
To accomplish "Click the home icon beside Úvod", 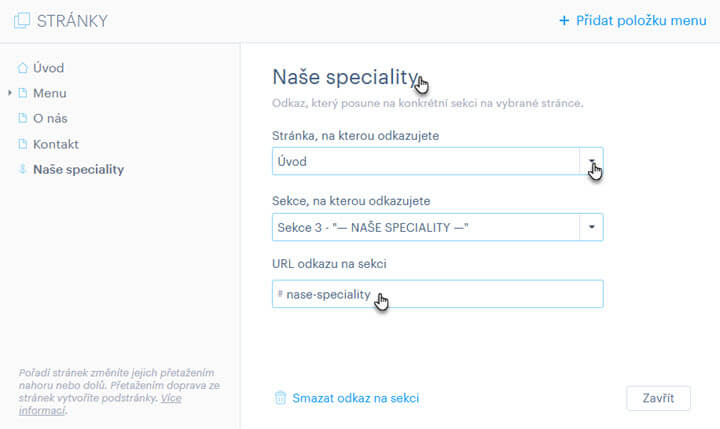I will click(x=22, y=68).
